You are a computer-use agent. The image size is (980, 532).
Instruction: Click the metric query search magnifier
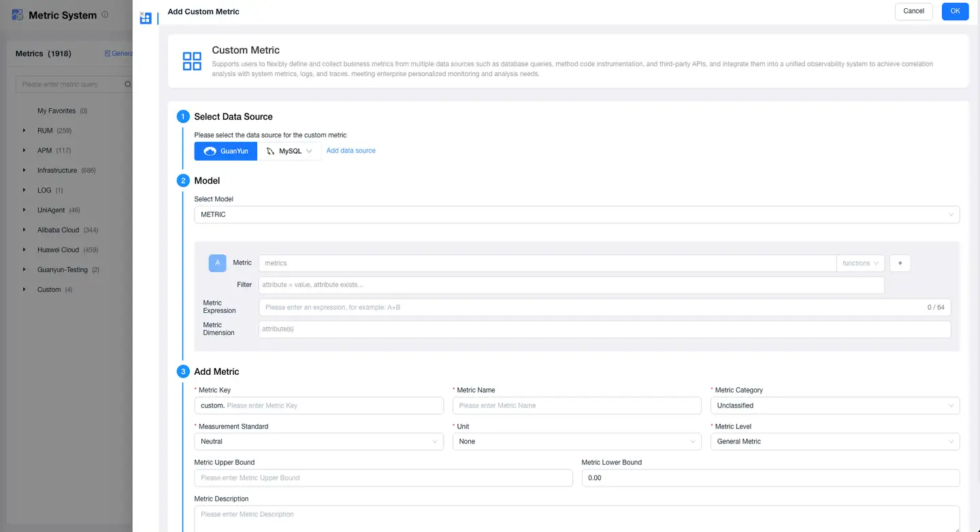(x=128, y=84)
